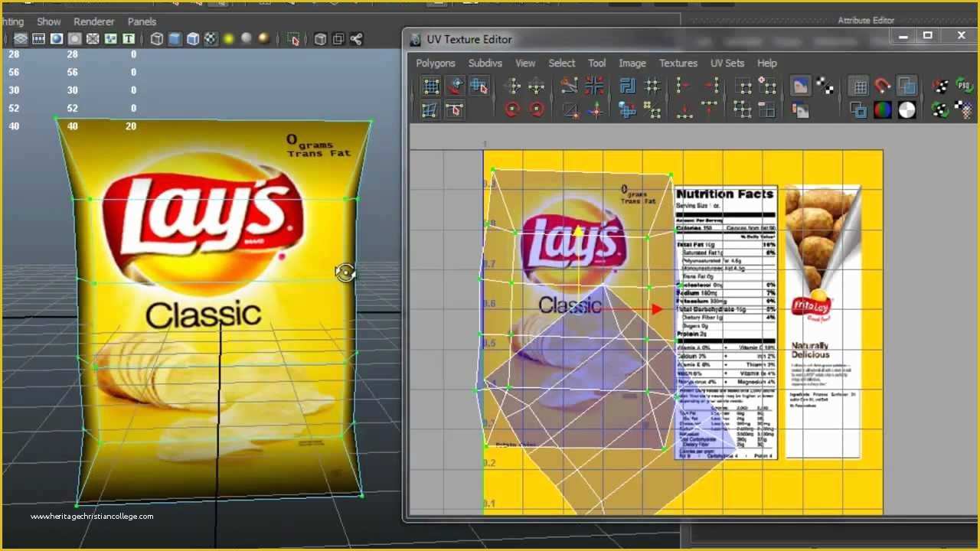This screenshot has height=551, width=980.
Task: Click the Layout UVs maze icon
Action: tap(628, 86)
